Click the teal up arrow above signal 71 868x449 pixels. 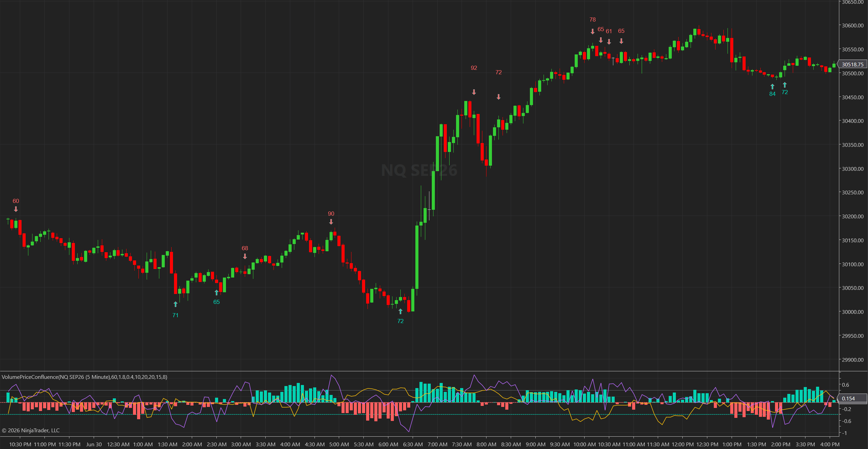[175, 304]
